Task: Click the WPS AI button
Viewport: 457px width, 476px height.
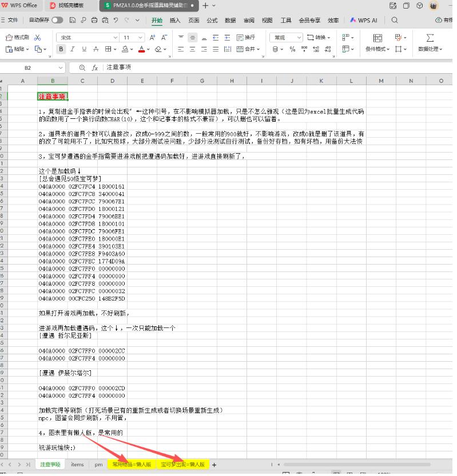Action: click(x=364, y=20)
